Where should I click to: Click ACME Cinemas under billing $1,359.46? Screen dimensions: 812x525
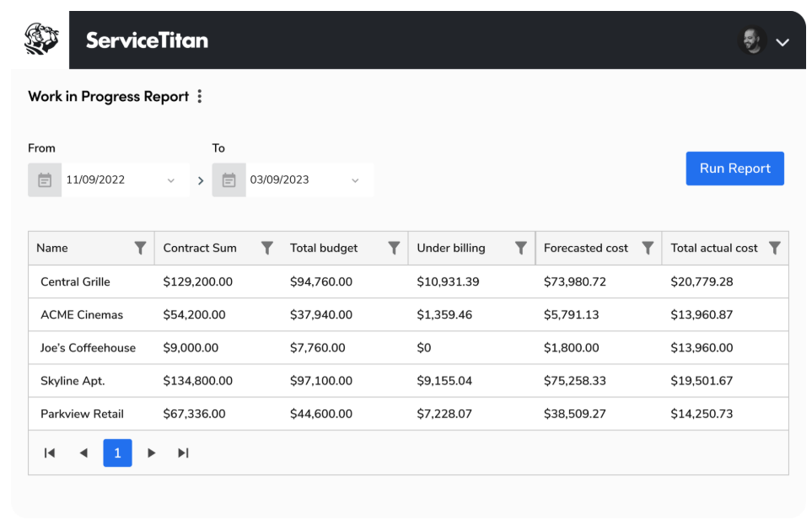click(x=444, y=315)
